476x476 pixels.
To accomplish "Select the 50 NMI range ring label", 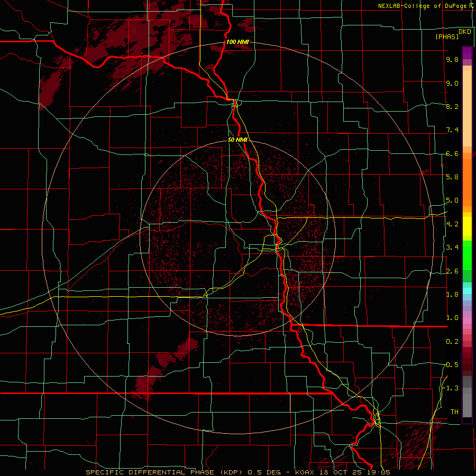I will point(237,140).
